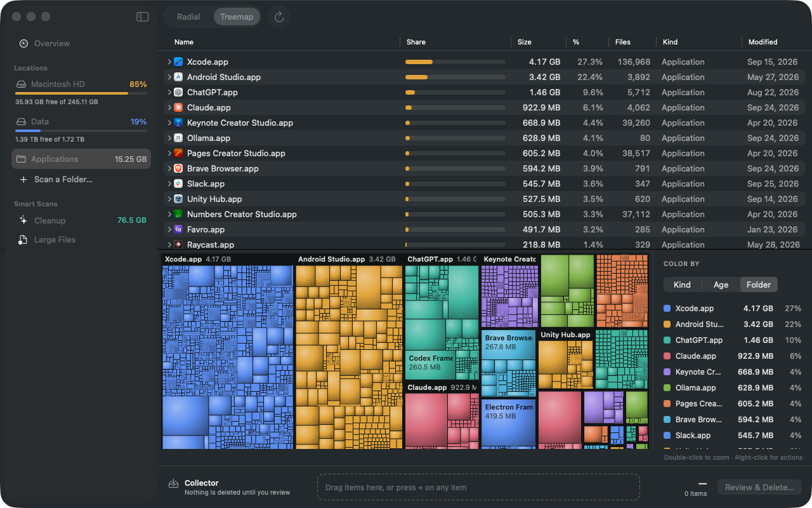
Task: Click the Android Studio.app icon
Action: click(x=178, y=77)
